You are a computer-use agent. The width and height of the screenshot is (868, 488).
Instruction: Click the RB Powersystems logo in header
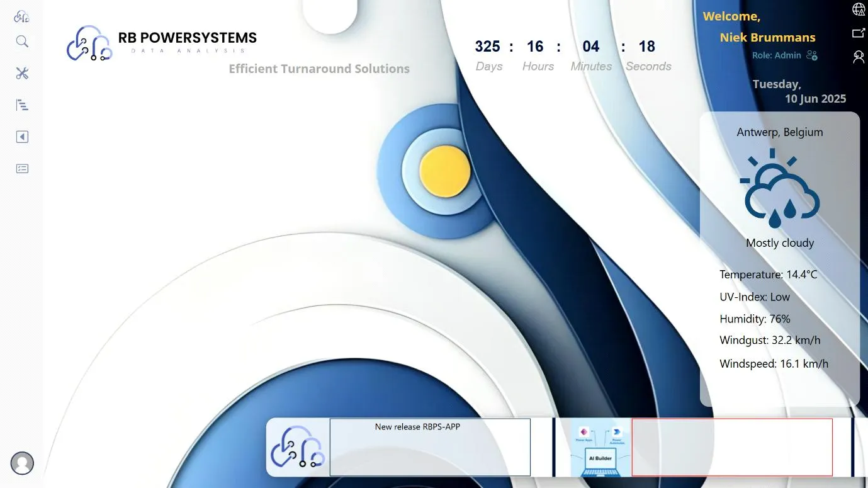pos(162,43)
